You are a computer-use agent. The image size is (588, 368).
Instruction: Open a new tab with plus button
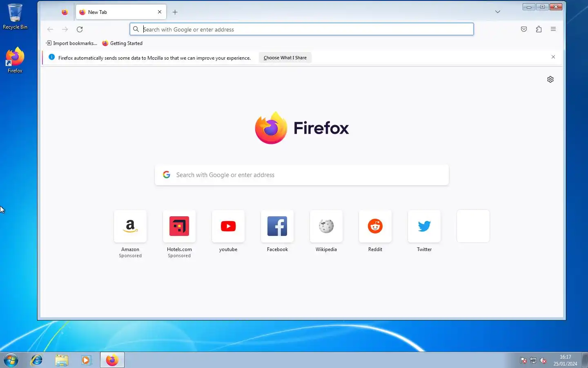pyautogui.click(x=175, y=12)
